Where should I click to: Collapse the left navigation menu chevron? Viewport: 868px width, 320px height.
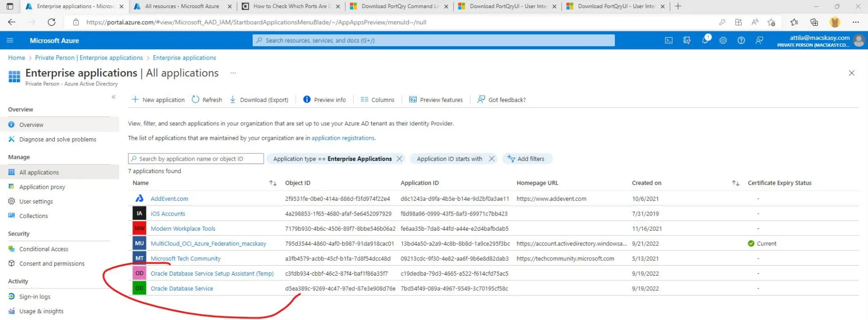click(x=113, y=97)
